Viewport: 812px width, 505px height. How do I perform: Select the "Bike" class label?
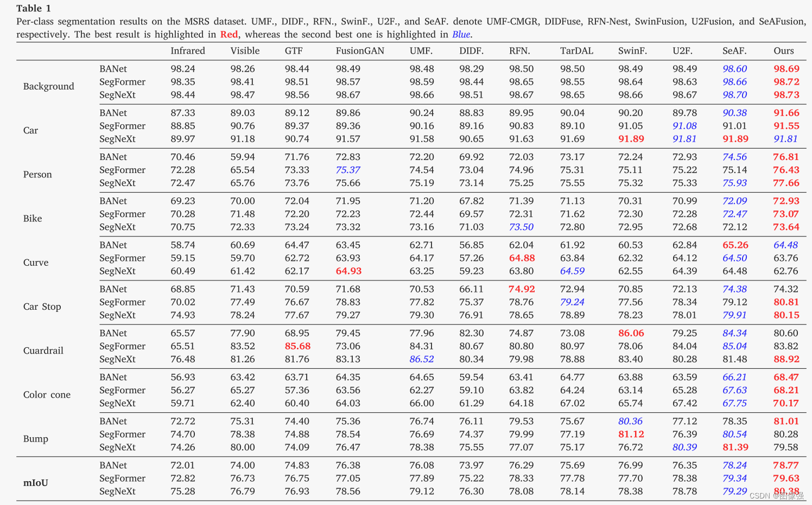click(33, 219)
